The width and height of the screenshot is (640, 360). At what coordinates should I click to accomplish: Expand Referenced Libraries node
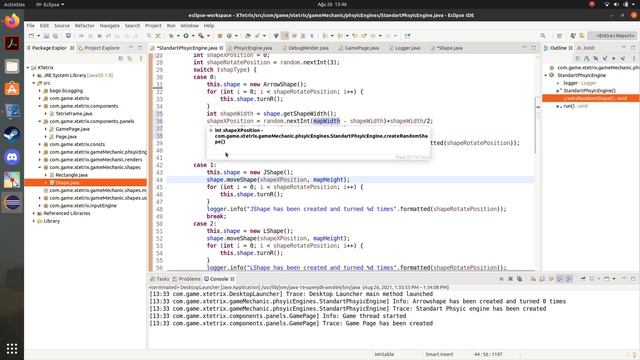(34, 213)
